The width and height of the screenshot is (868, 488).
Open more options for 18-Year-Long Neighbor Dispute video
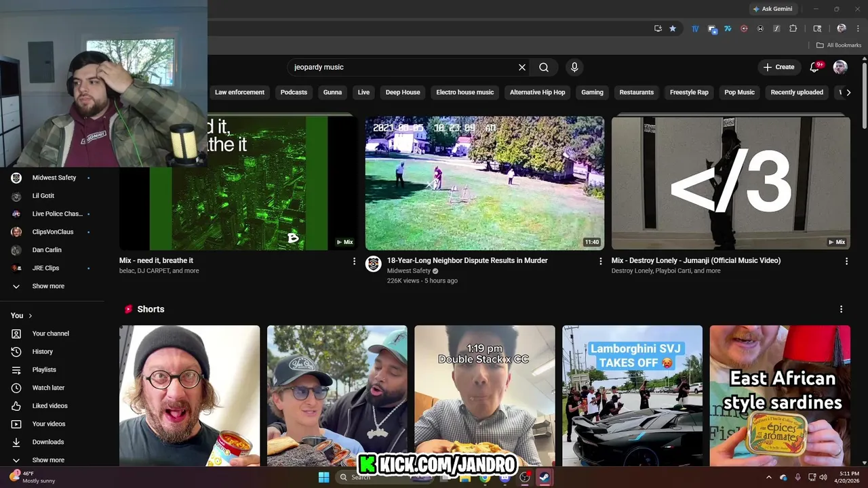click(600, 261)
